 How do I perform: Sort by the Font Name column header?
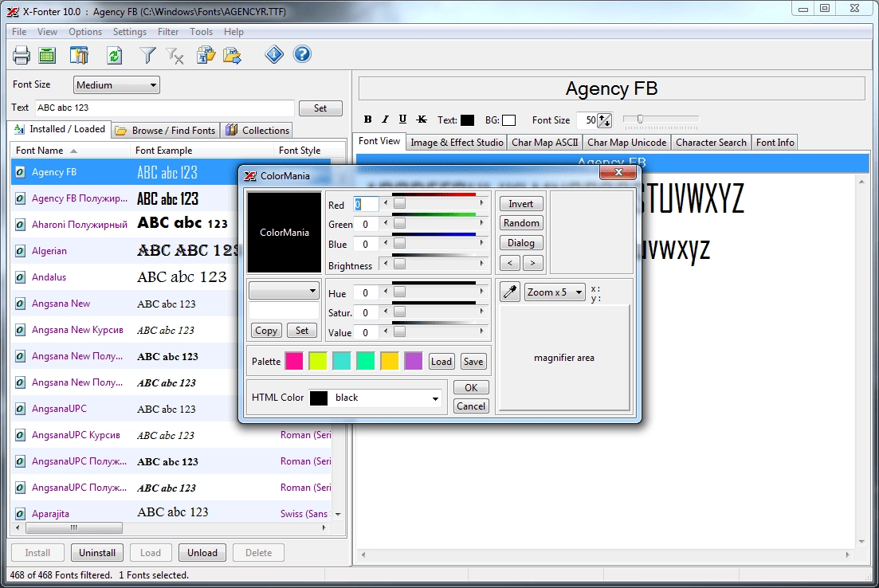click(69, 151)
